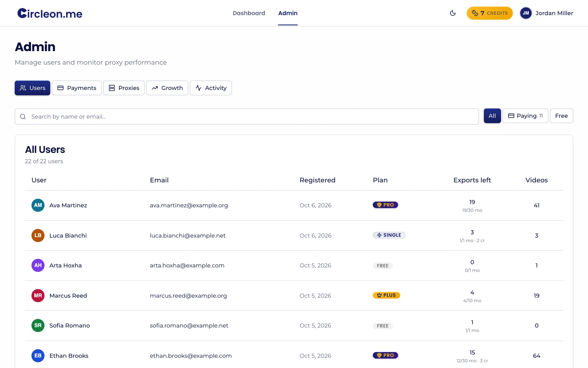Click Ava Martinez's PRO plan badge
Image resolution: width=588 pixels, height=368 pixels.
pyautogui.click(x=385, y=205)
